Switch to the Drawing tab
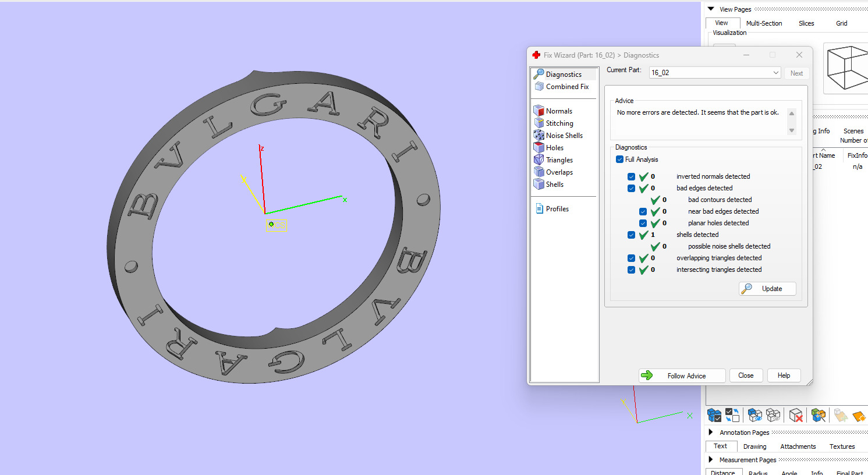The width and height of the screenshot is (868, 475). click(754, 446)
